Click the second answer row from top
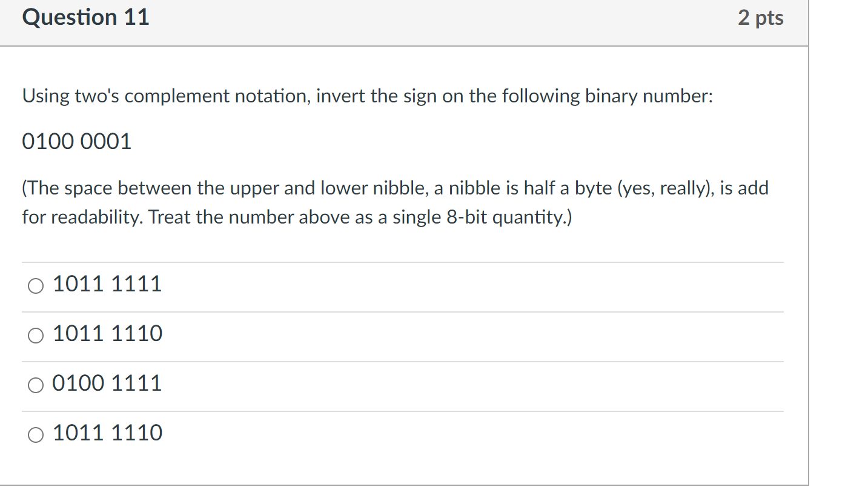The height and width of the screenshot is (504, 848). click(x=107, y=333)
